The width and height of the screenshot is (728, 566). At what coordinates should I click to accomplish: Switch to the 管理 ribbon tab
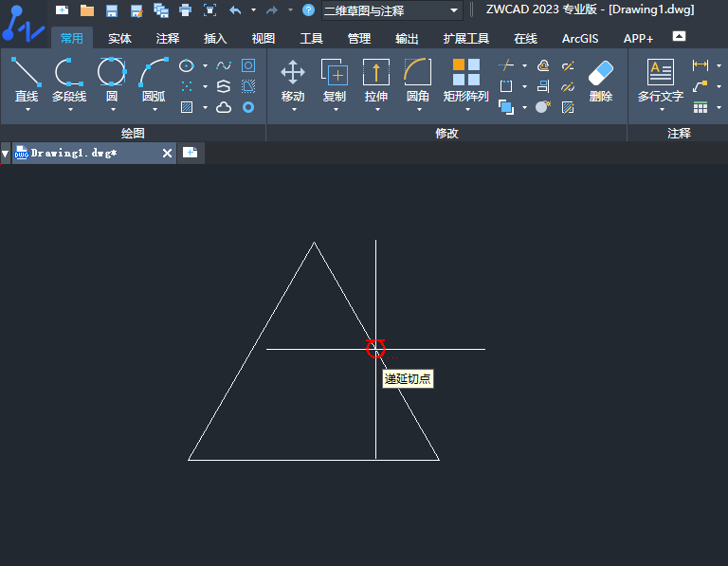coord(359,39)
